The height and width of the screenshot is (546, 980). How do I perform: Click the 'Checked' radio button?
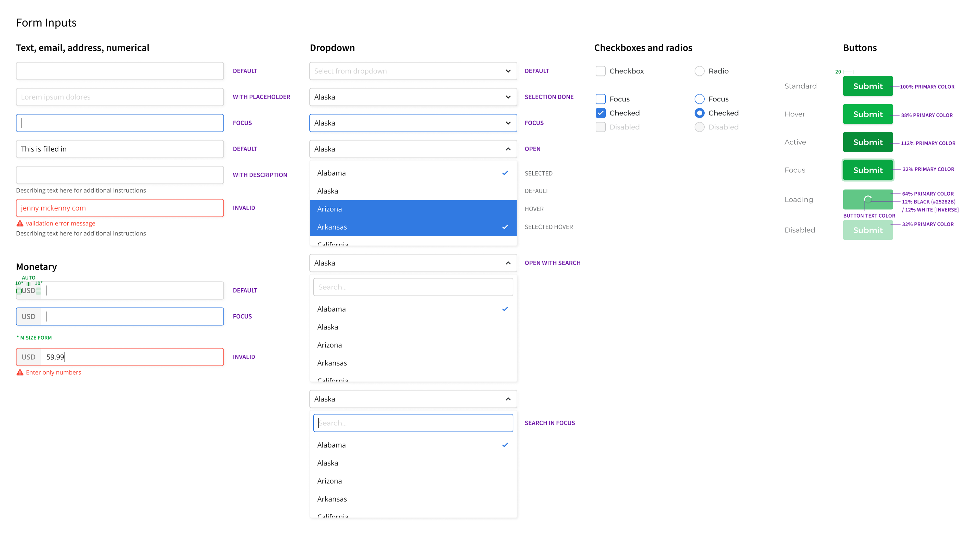pos(699,113)
